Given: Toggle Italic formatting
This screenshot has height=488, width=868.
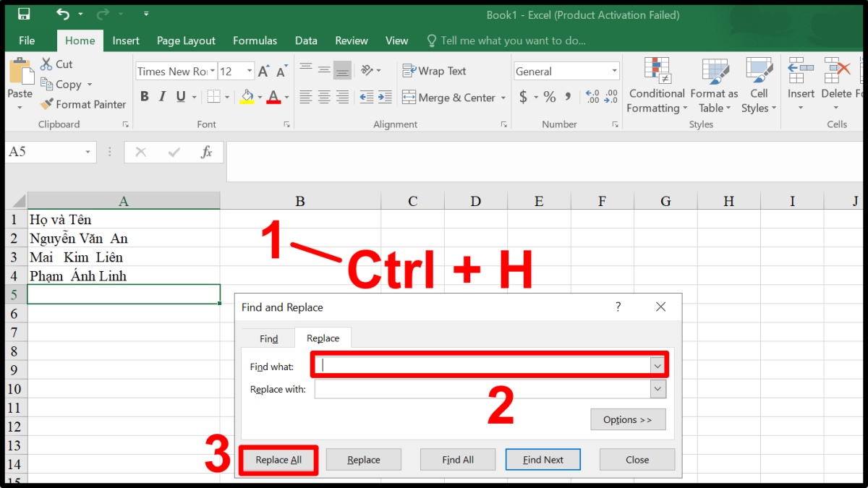Looking at the screenshot, I should click(x=162, y=97).
